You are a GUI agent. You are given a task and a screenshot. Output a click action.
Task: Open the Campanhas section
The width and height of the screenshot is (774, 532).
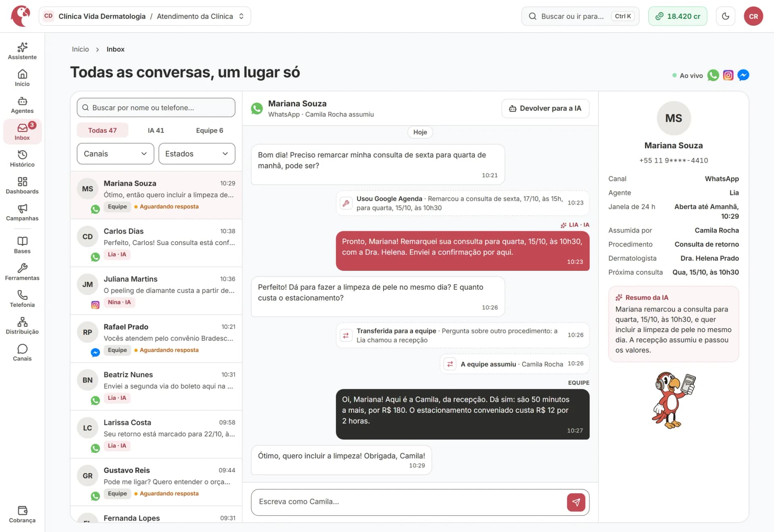(x=22, y=212)
